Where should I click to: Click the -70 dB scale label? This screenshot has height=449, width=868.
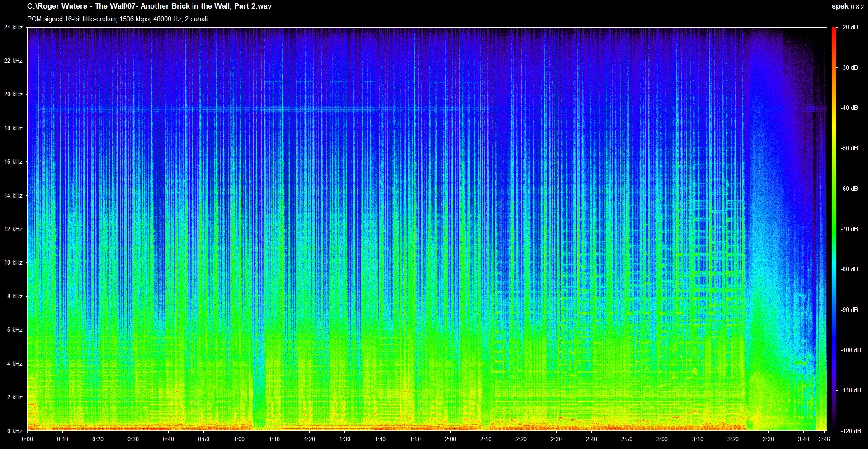pos(849,229)
